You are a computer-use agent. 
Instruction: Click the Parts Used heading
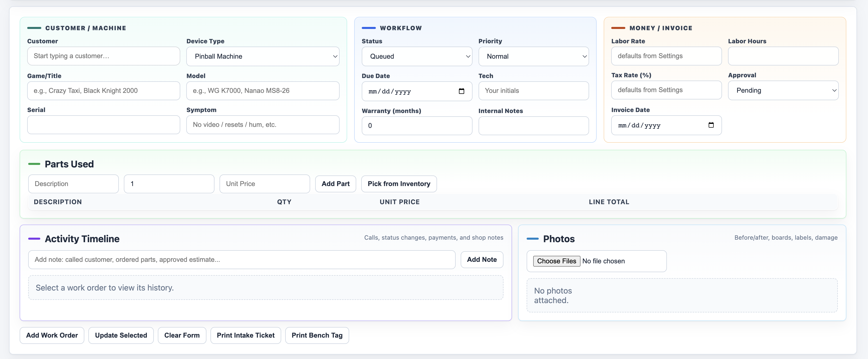(x=69, y=164)
